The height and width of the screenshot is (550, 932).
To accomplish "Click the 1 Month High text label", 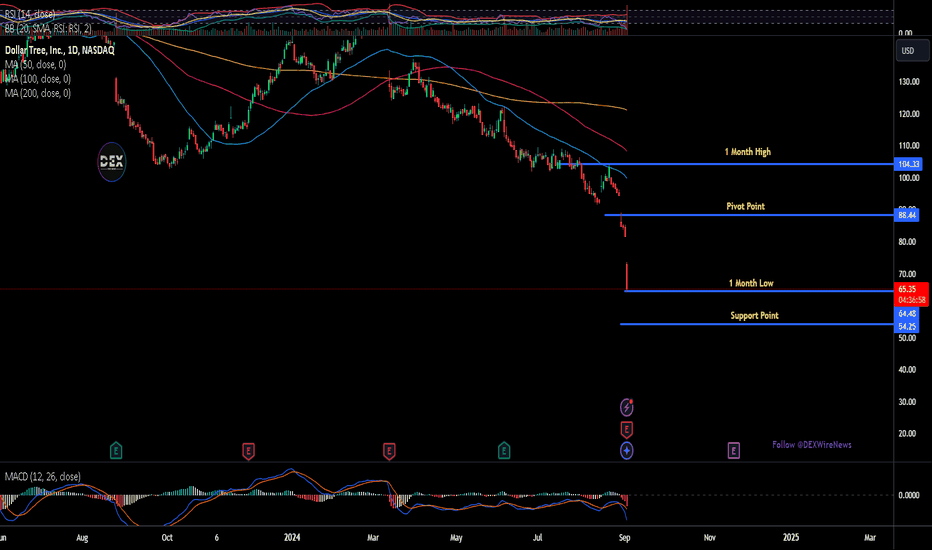I will point(748,152).
